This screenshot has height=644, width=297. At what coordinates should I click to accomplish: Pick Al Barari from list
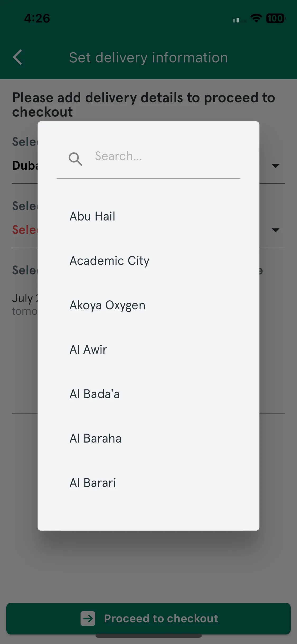click(148, 483)
